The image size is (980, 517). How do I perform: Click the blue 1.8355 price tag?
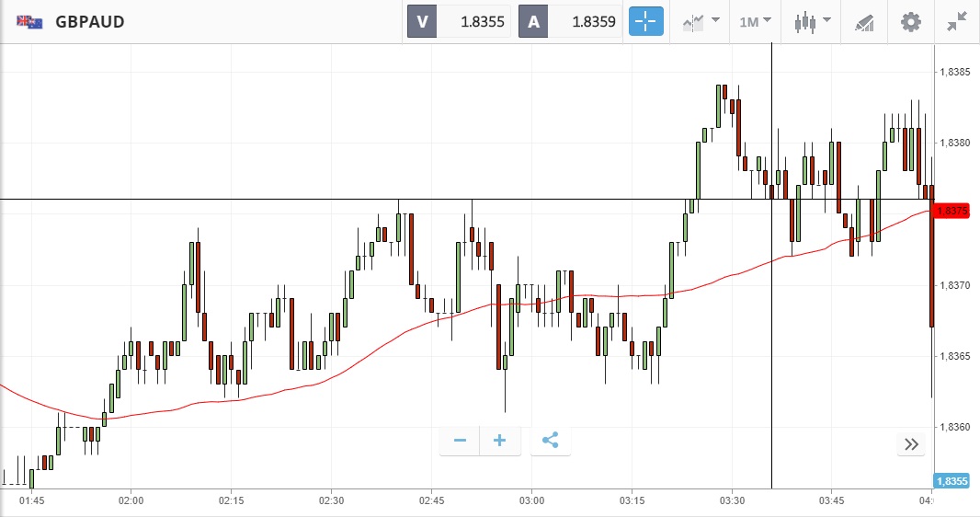(952, 480)
